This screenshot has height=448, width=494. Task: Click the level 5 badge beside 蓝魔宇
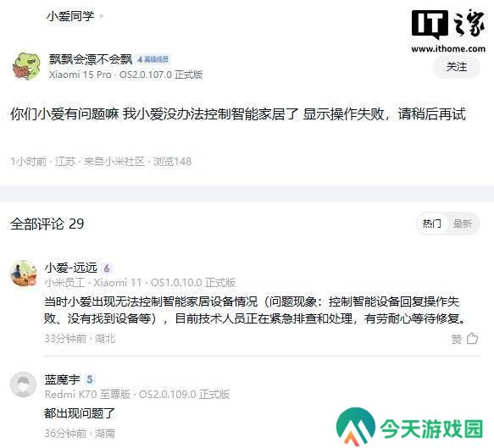(90, 379)
